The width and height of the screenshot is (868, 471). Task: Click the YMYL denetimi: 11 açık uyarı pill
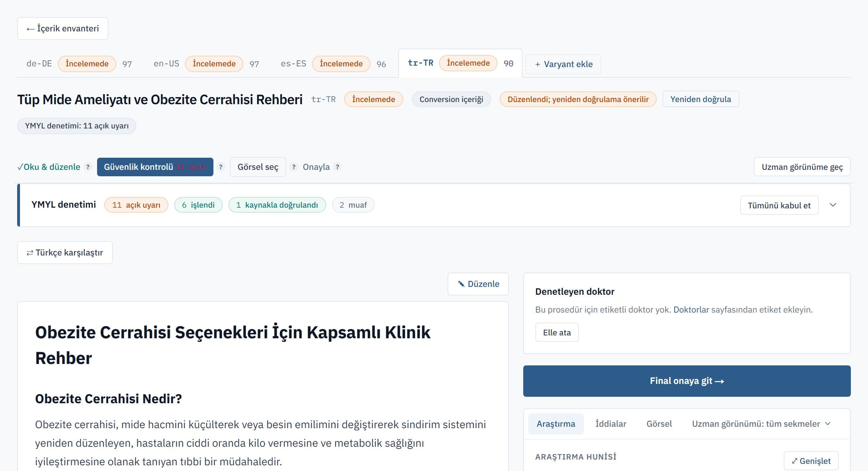tap(77, 126)
